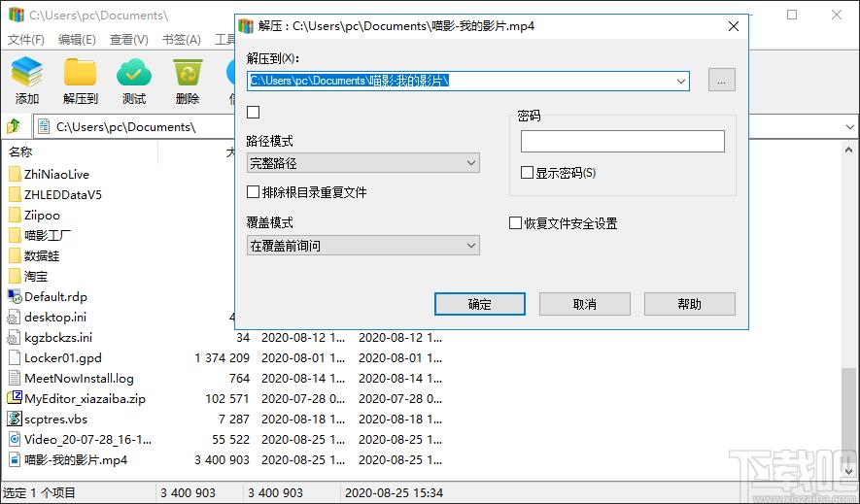This screenshot has height=504, width=860.
Task: Select the Ziipoo folder icon
Action: click(x=15, y=216)
